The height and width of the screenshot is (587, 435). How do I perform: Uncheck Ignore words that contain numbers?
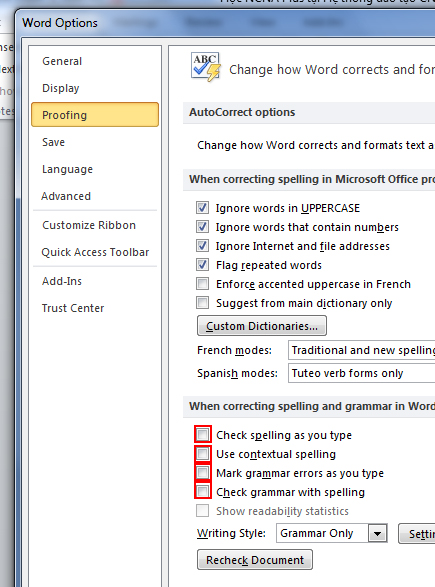(x=203, y=226)
